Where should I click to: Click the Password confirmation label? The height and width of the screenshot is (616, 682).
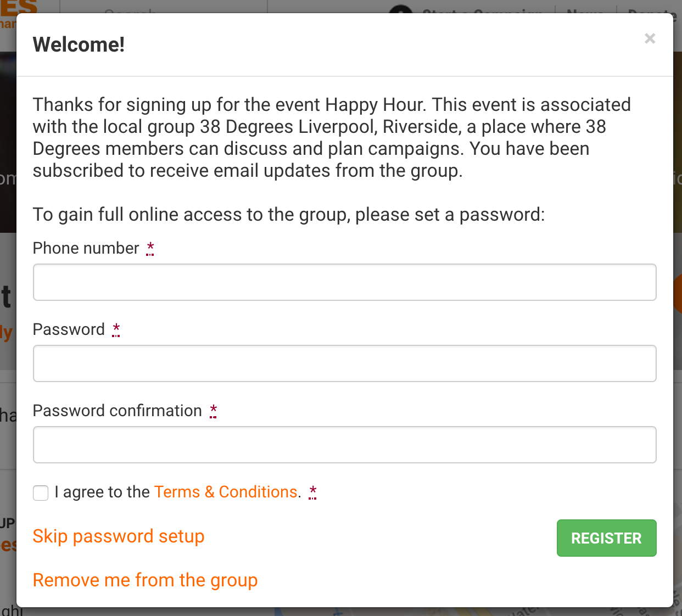coord(118,411)
